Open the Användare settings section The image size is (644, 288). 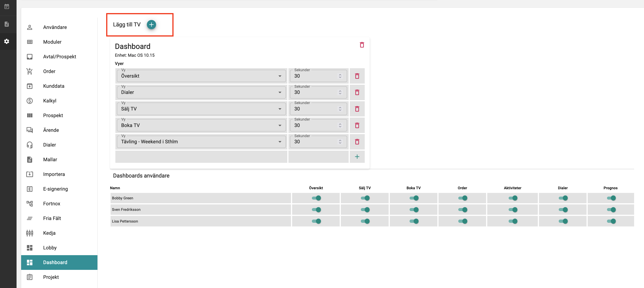tap(55, 27)
